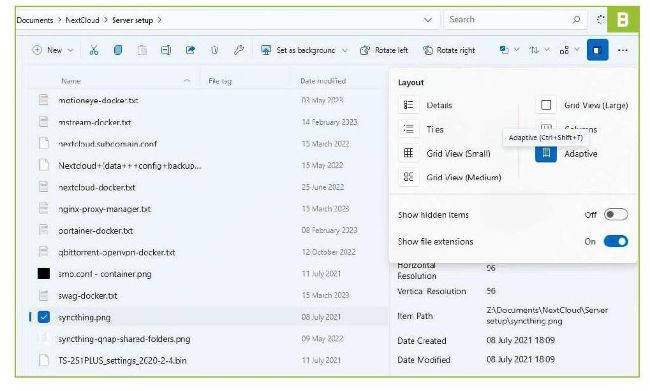Viewport: 650px width, 391px height.
Task: Toggle Show hidden items switch
Action: pos(616,215)
